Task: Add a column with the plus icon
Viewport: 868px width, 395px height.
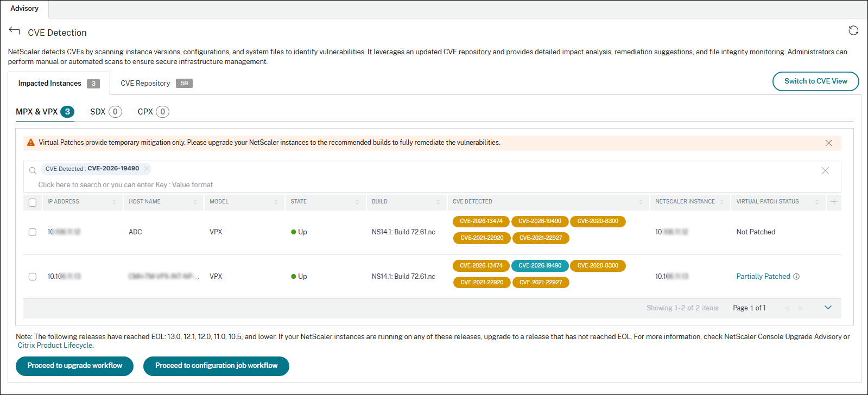Action: [x=834, y=201]
